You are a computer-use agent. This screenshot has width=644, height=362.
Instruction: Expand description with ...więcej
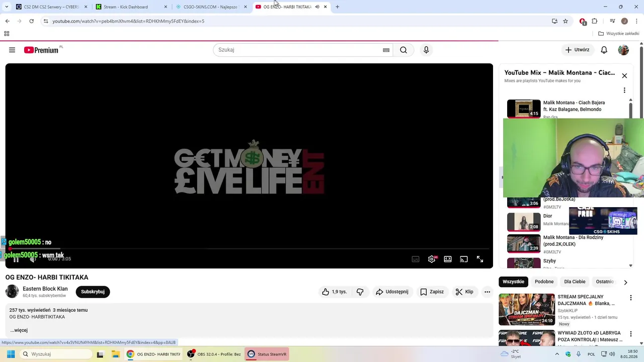19,330
